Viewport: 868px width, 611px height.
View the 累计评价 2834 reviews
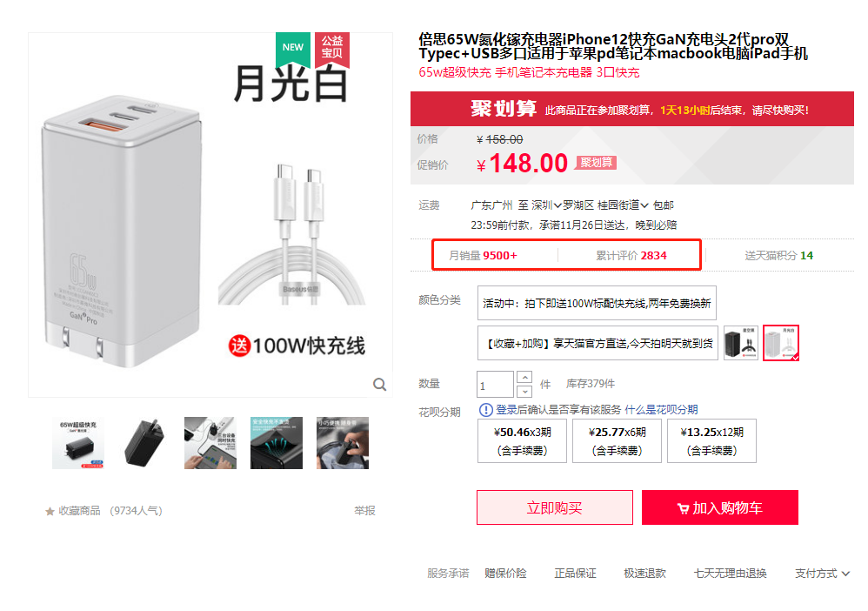[x=631, y=255]
